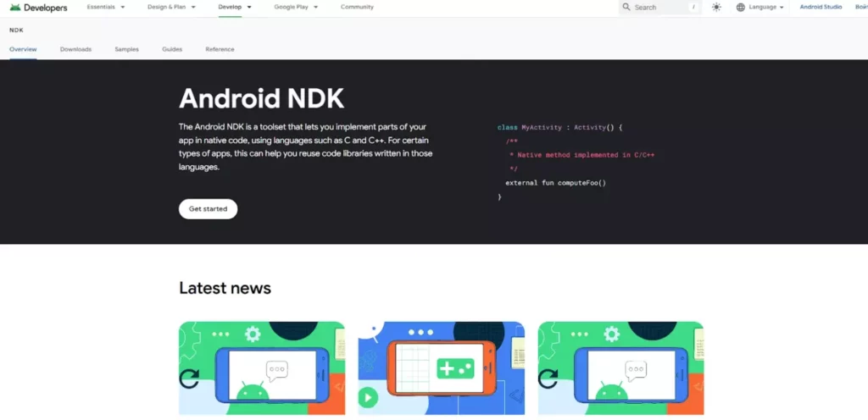Image resolution: width=868 pixels, height=420 pixels.
Task: Switch to the Downloads tab
Action: click(75, 49)
